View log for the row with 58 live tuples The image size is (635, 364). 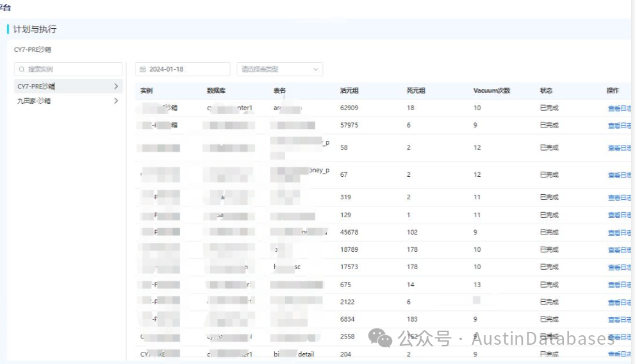[x=619, y=148]
